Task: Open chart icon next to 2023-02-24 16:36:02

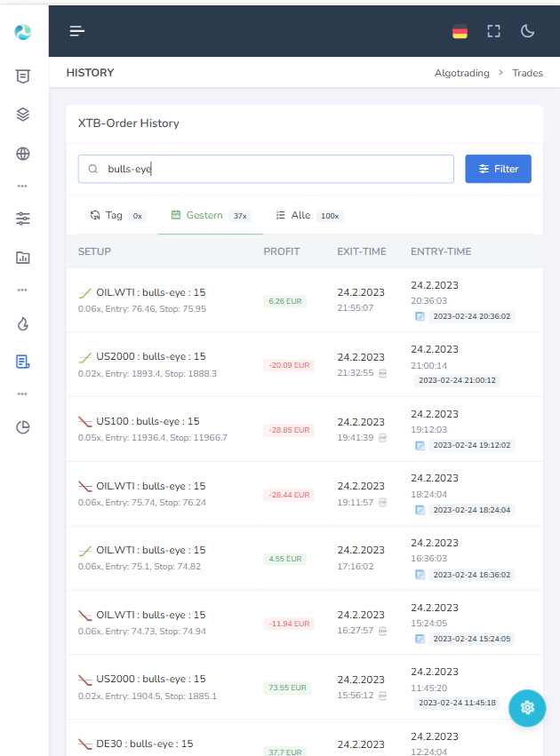Action: coord(420,575)
